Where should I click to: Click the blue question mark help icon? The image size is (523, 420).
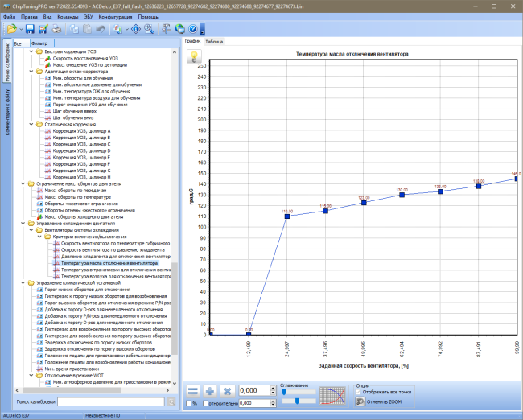pos(193,29)
